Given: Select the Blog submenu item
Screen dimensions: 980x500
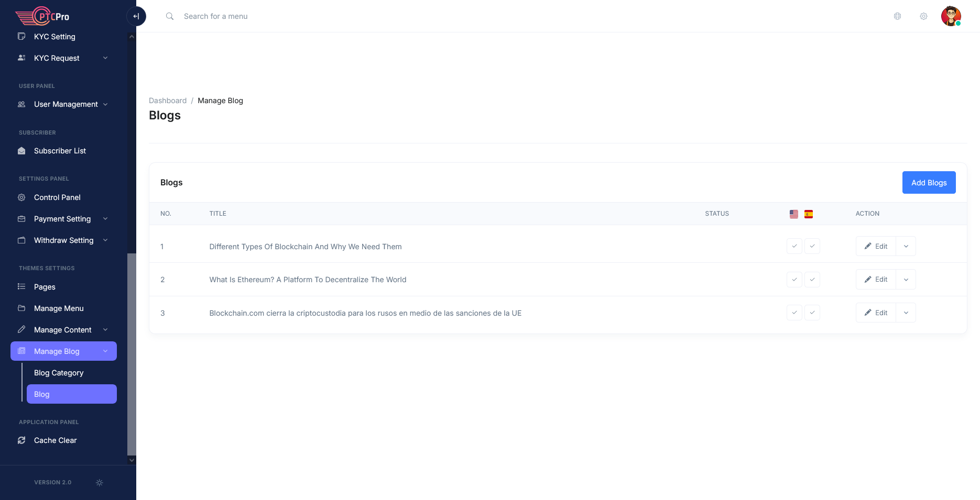Looking at the screenshot, I should pos(72,394).
